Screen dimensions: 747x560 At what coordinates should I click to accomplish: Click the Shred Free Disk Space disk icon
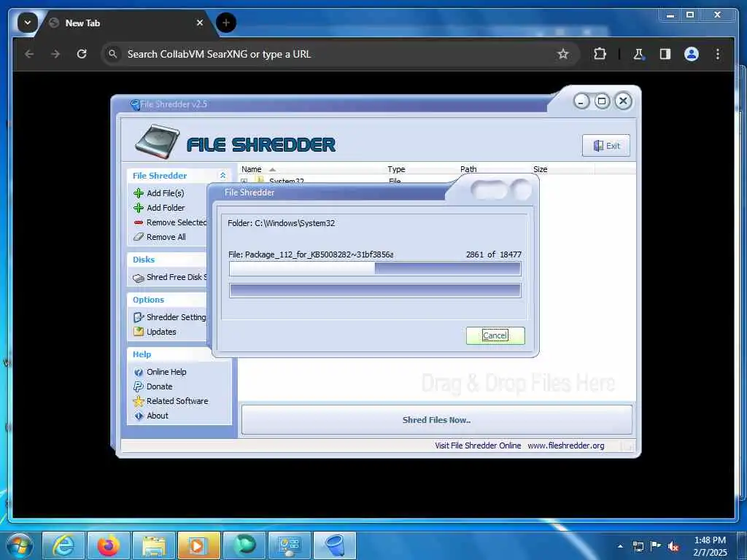pos(139,278)
